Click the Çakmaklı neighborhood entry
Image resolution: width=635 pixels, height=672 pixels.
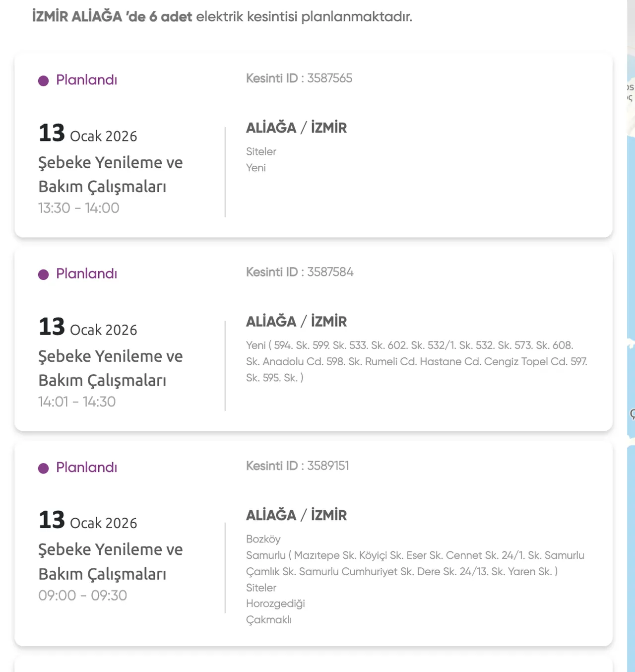(x=269, y=620)
